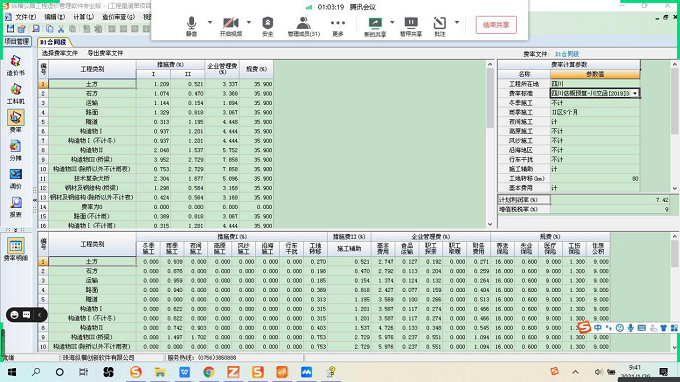Open the 安全 security shield icon

pos(268,26)
